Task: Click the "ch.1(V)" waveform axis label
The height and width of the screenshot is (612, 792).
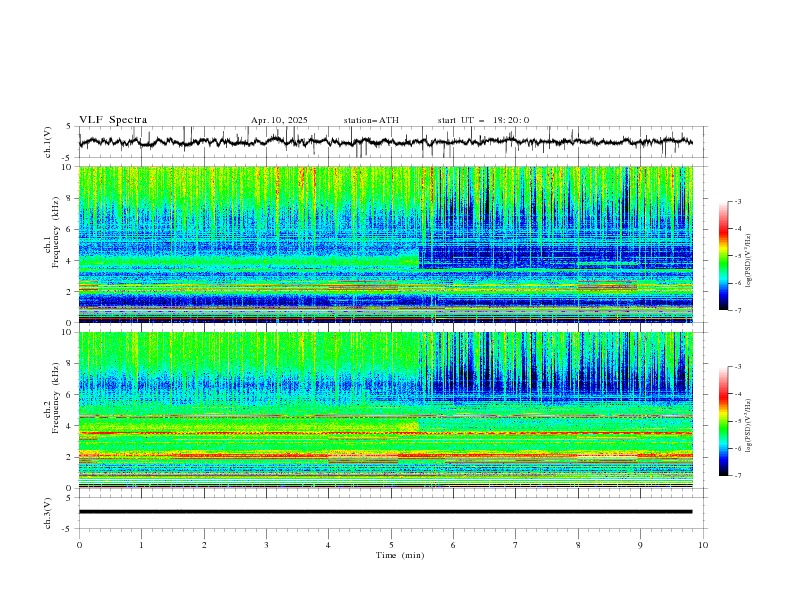Action: coord(48,142)
